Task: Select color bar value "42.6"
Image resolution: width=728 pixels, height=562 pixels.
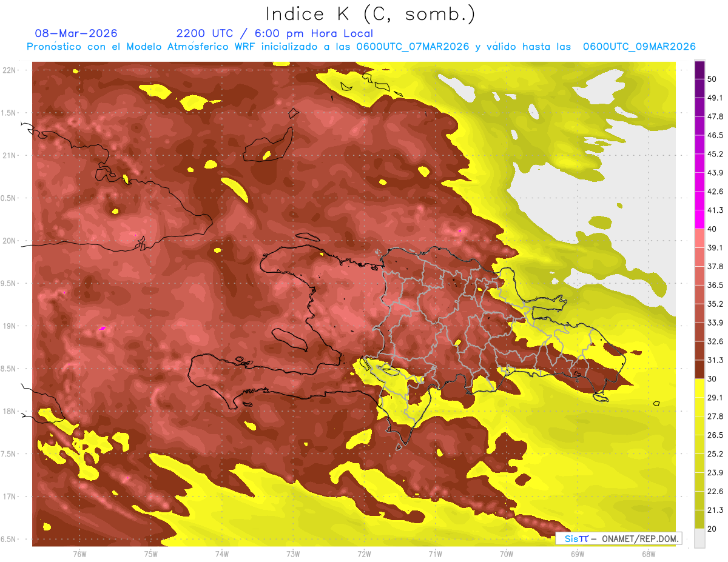Action: click(x=715, y=192)
